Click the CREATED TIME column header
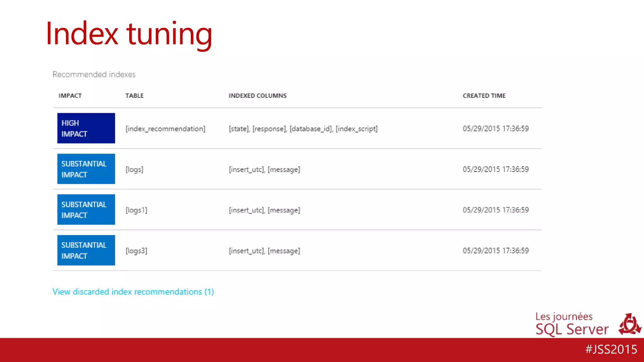The width and height of the screenshot is (644, 362). (484, 96)
